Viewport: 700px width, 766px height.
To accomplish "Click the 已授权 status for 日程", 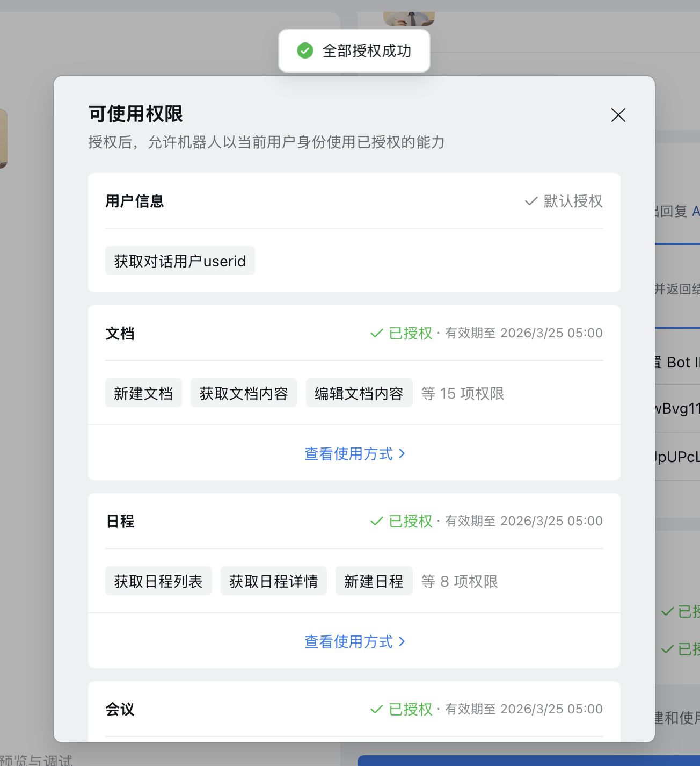I will pos(411,522).
